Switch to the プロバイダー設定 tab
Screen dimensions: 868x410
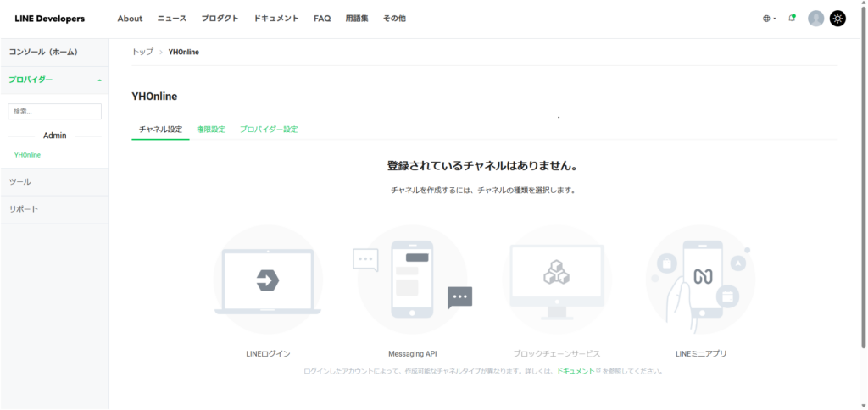[x=269, y=130]
